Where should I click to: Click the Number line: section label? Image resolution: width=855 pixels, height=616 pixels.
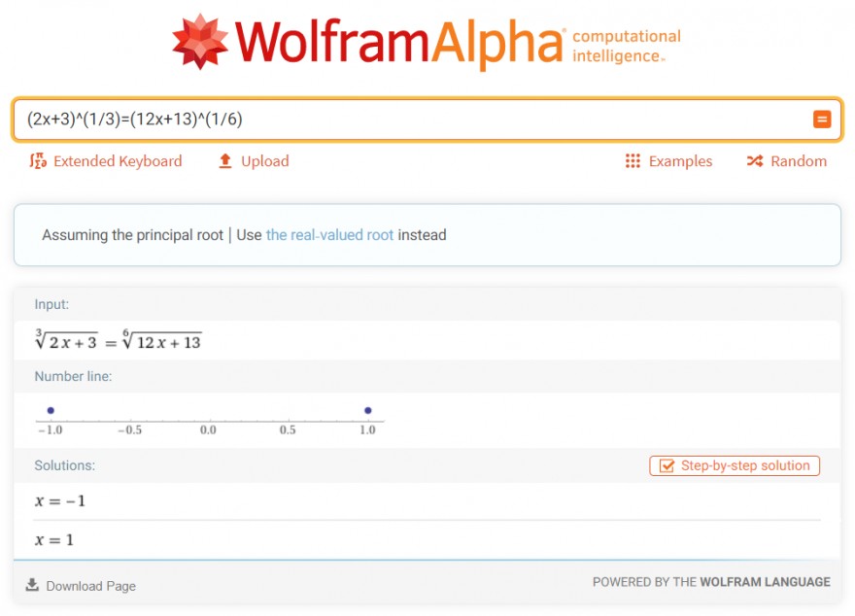(x=73, y=376)
